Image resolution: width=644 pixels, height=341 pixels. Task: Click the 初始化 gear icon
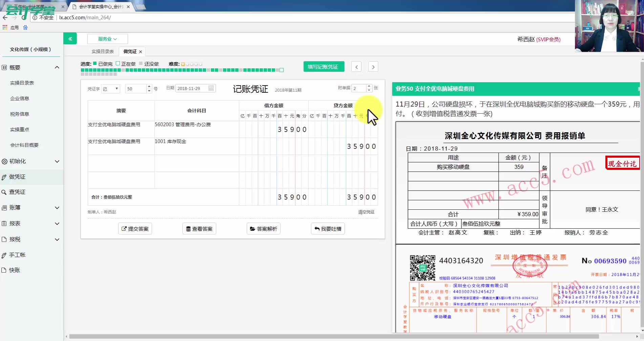pos(4,161)
